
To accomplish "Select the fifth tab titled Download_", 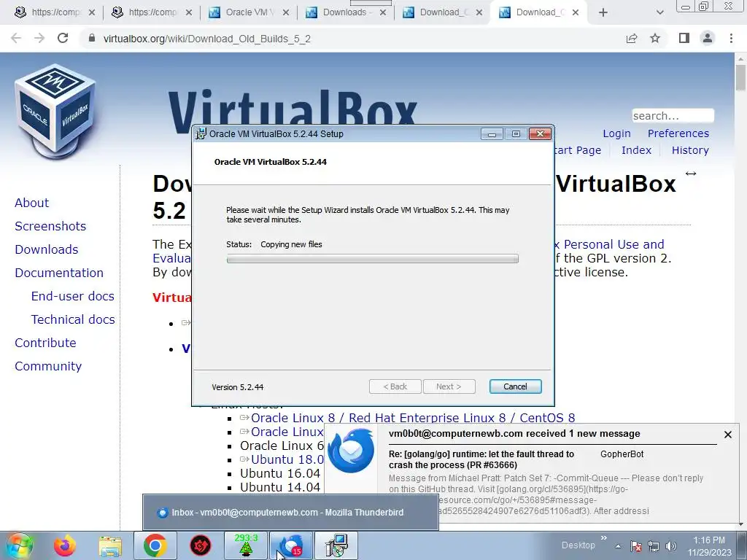I will tap(441, 13).
